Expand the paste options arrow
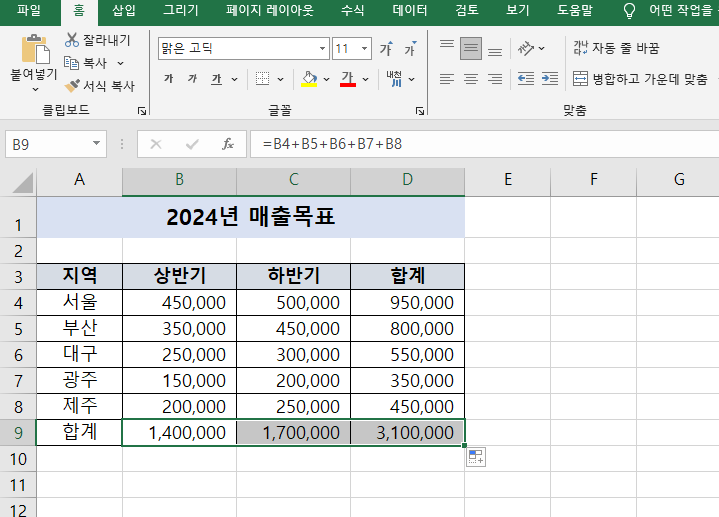The width and height of the screenshot is (719, 517). tap(35, 89)
